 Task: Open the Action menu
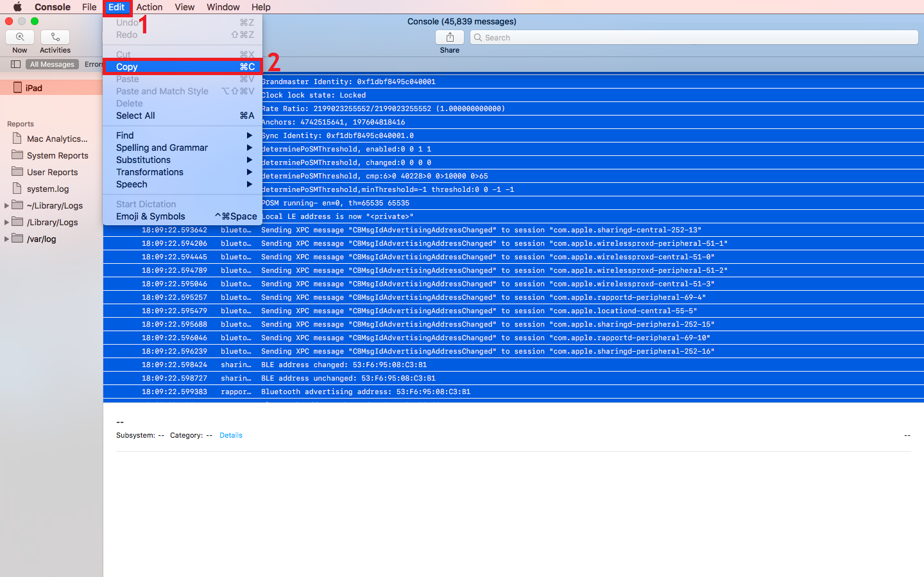tap(150, 7)
